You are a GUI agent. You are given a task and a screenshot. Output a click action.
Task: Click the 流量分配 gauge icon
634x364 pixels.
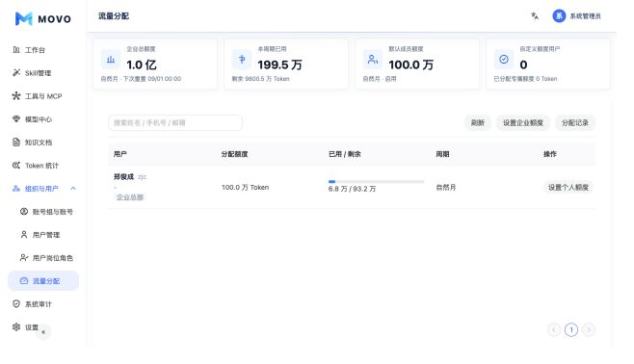click(24, 281)
